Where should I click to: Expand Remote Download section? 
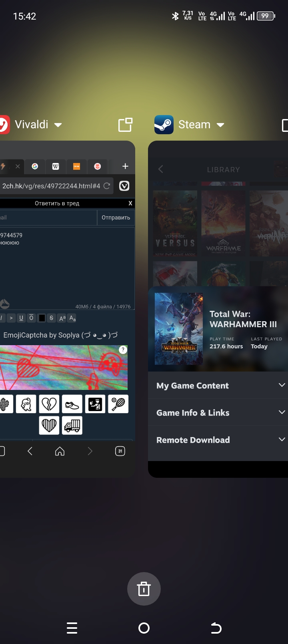tap(218, 440)
